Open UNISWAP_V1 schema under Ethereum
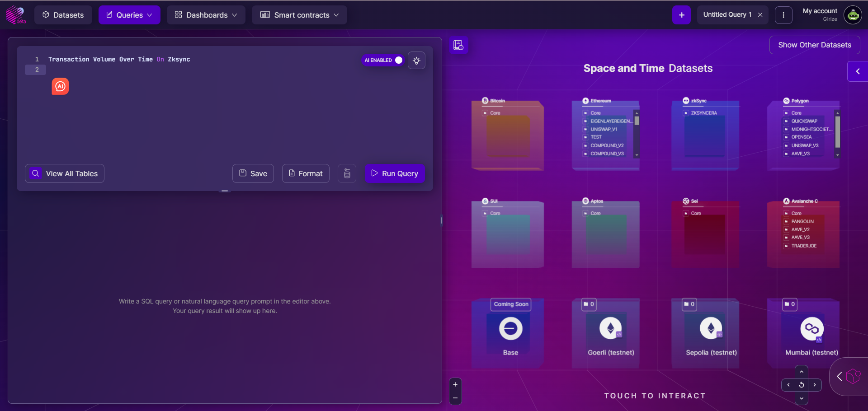868x411 pixels. [600, 129]
